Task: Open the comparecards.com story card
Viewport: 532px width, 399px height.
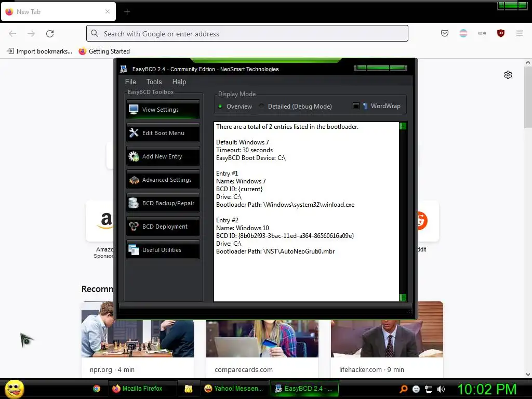Action: (x=262, y=349)
